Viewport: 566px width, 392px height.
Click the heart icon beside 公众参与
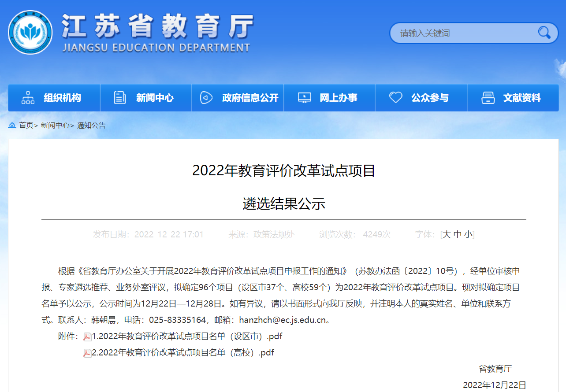pyautogui.click(x=395, y=98)
